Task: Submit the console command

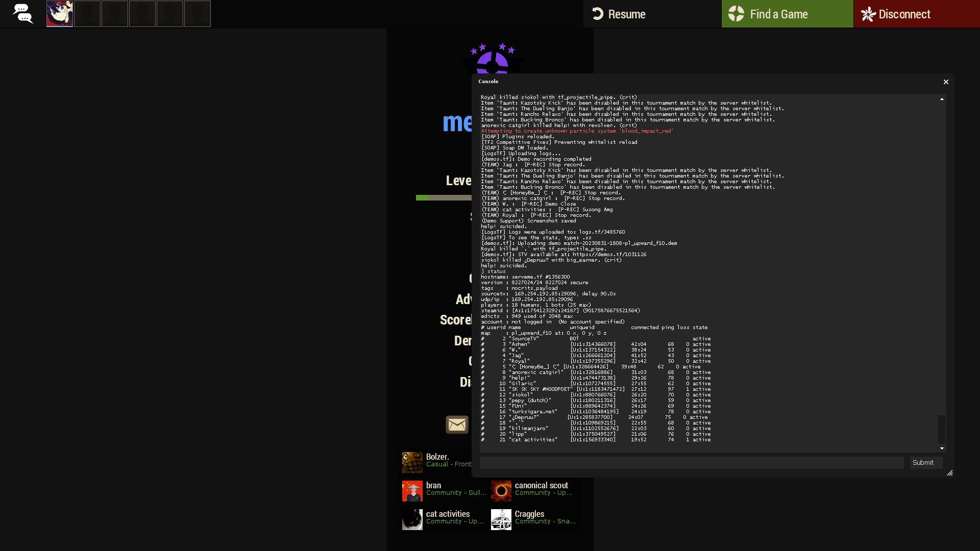Action: [x=925, y=463]
